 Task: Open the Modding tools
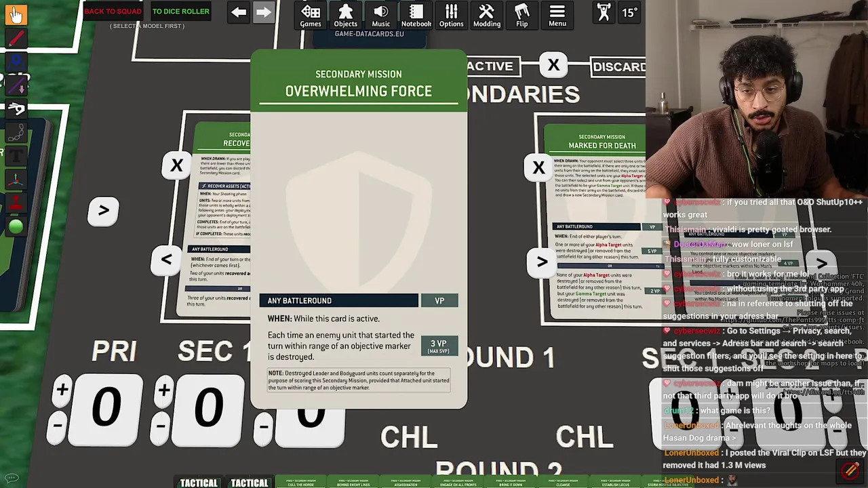click(x=486, y=16)
